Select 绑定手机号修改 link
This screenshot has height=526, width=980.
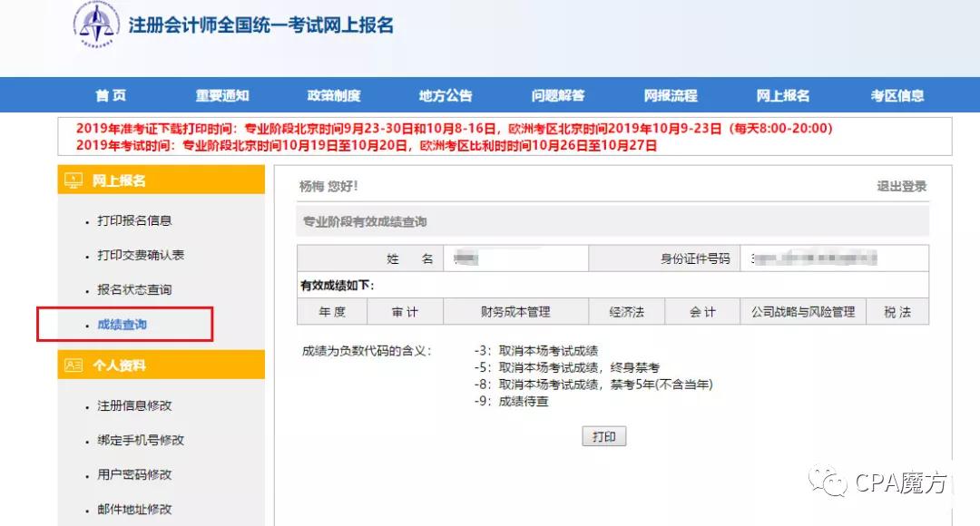pyautogui.click(x=141, y=441)
